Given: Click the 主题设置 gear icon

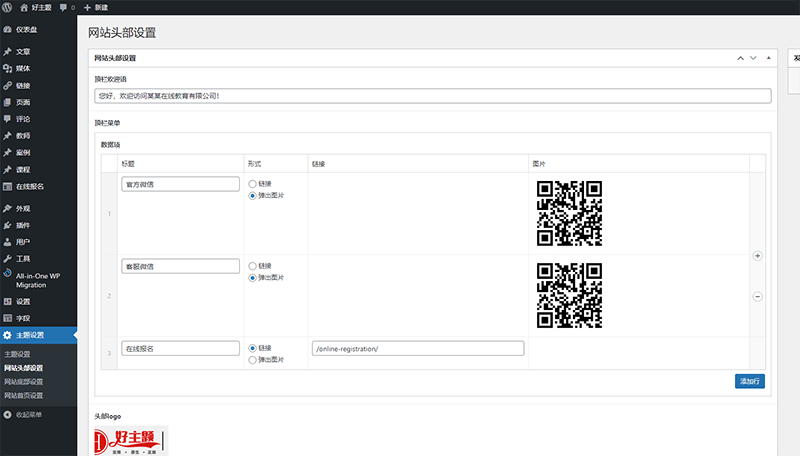Looking at the screenshot, I should (7, 335).
